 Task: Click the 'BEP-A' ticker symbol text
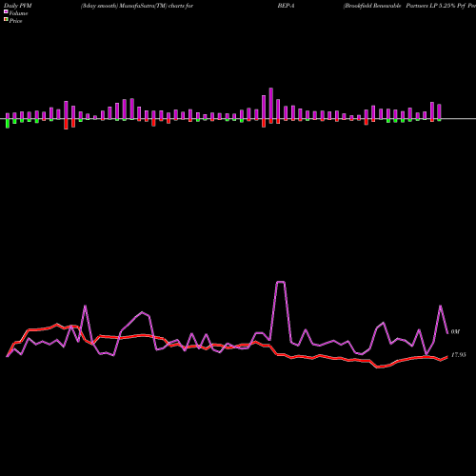286,6
